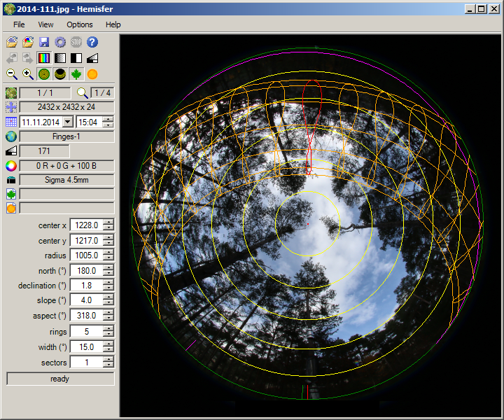This screenshot has width=504, height=420.
Task: Open the Options menu
Action: point(80,24)
